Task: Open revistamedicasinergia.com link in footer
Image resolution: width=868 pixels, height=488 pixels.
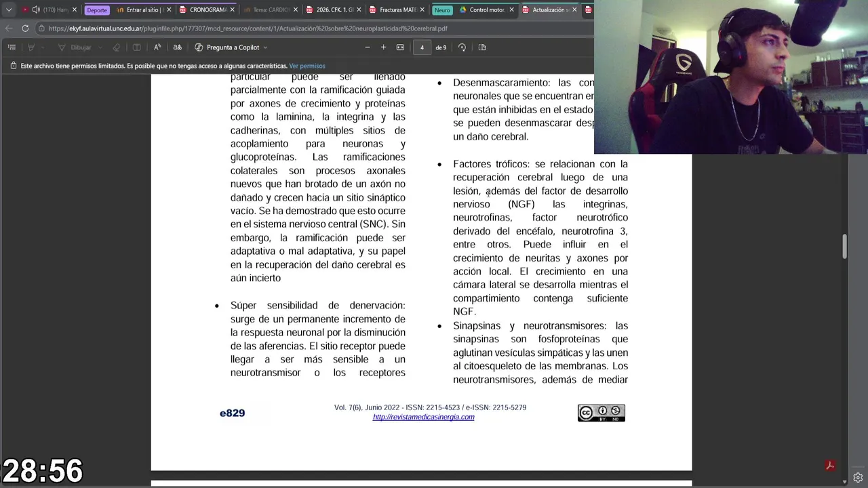Action: [423, 417]
